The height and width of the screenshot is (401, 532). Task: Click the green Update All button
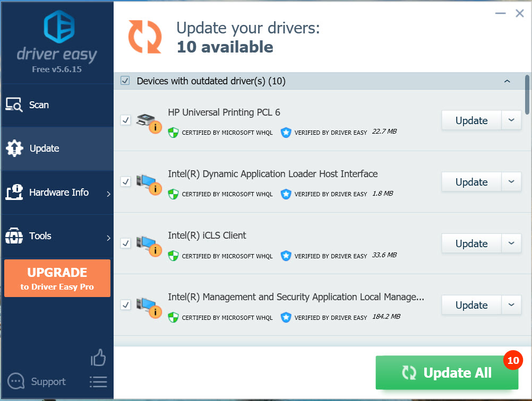(447, 372)
